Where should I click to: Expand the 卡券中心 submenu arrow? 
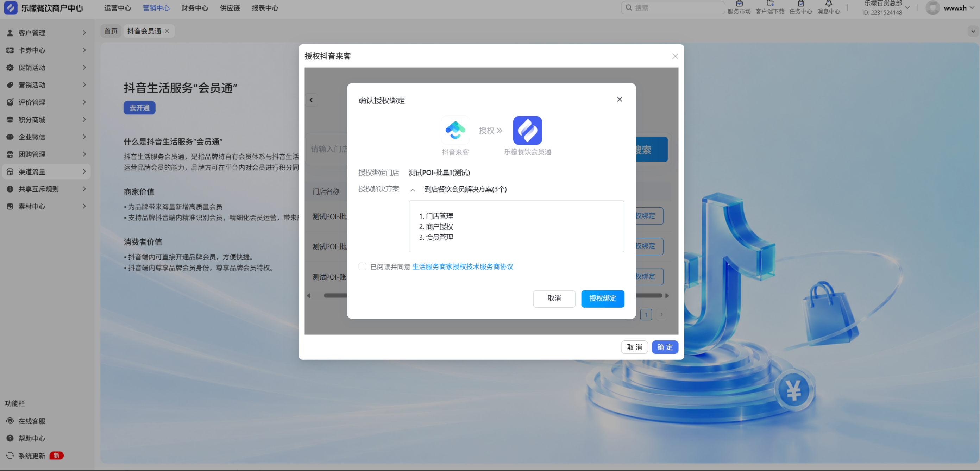[84, 50]
